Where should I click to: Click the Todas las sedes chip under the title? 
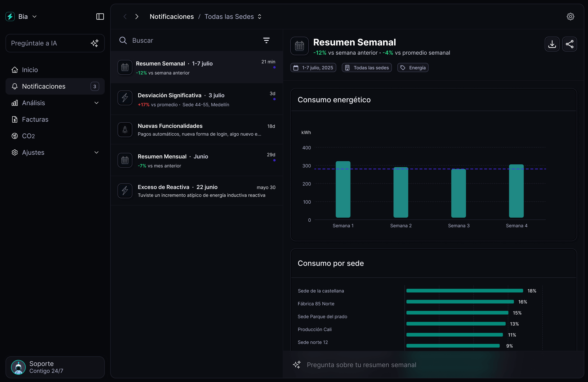click(366, 67)
